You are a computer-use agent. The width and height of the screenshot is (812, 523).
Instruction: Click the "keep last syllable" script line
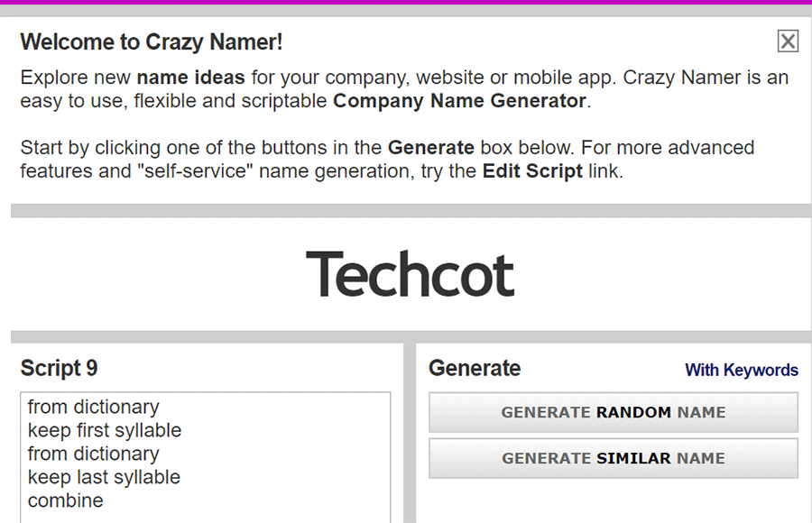(104, 477)
